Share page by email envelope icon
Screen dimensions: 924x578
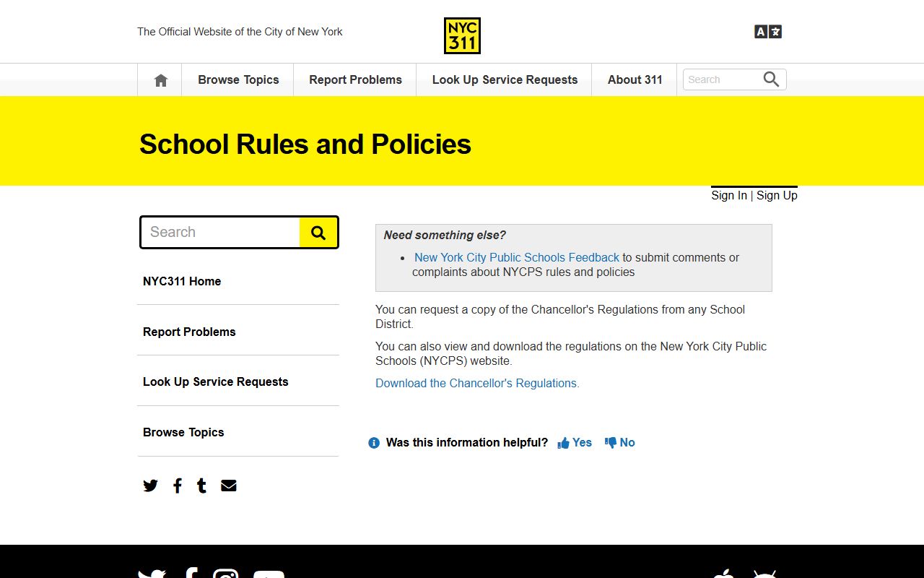pos(229,486)
